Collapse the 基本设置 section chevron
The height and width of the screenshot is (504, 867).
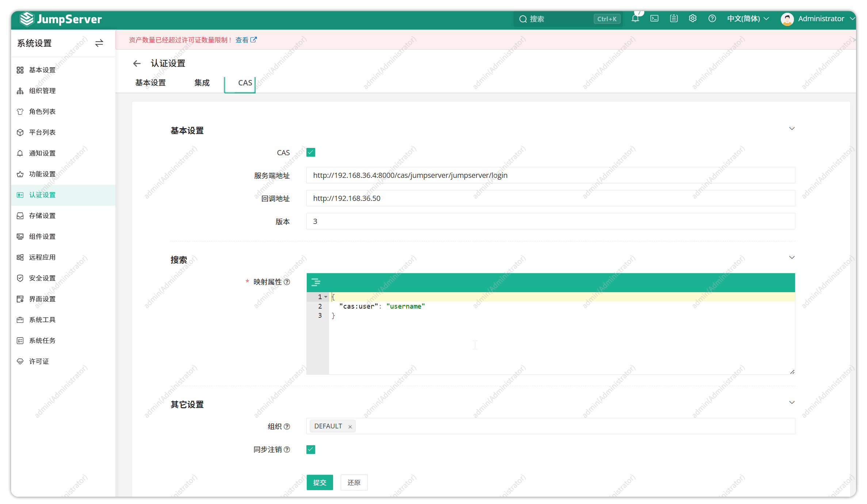pyautogui.click(x=792, y=129)
